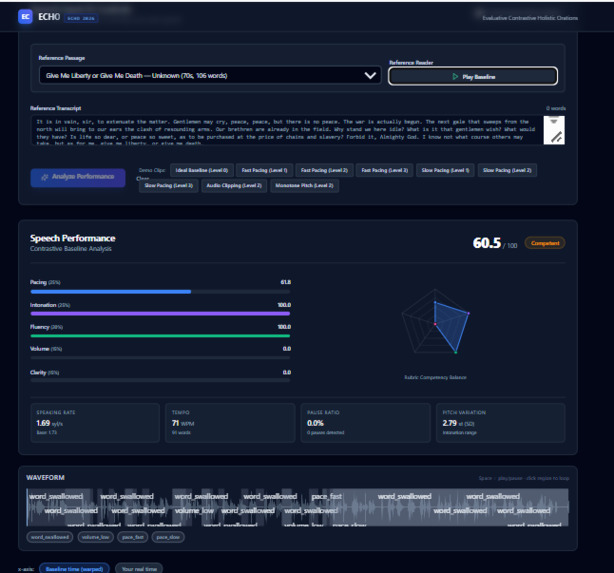The image size is (614, 573).
Task: Click the Pause Ratio 0.0% stat card
Action: [x=365, y=423]
